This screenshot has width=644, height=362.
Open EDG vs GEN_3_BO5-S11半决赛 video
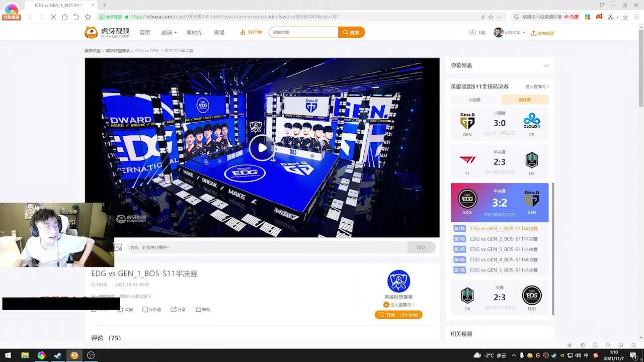click(504, 249)
